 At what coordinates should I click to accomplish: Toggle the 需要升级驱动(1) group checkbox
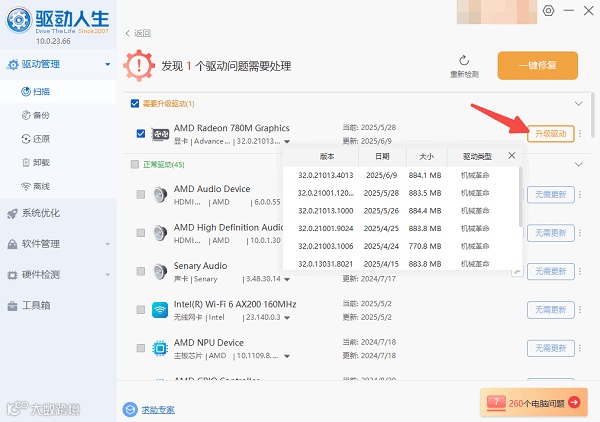coord(135,103)
